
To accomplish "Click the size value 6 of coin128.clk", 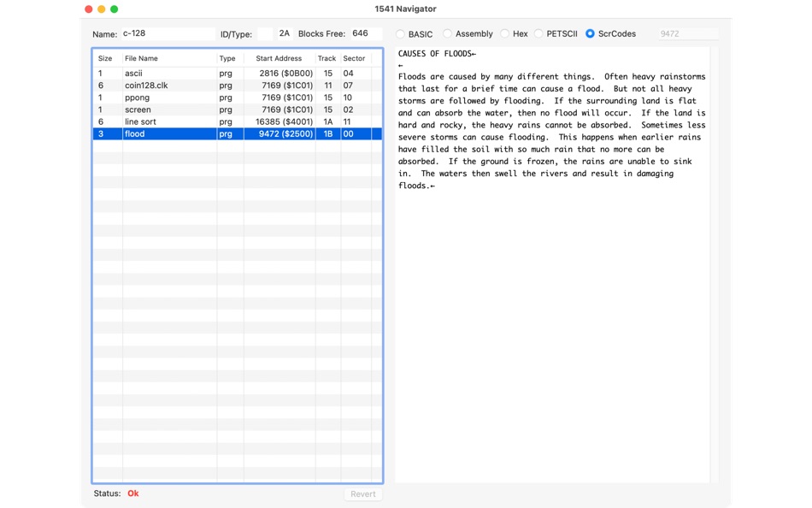I will 101,86.
